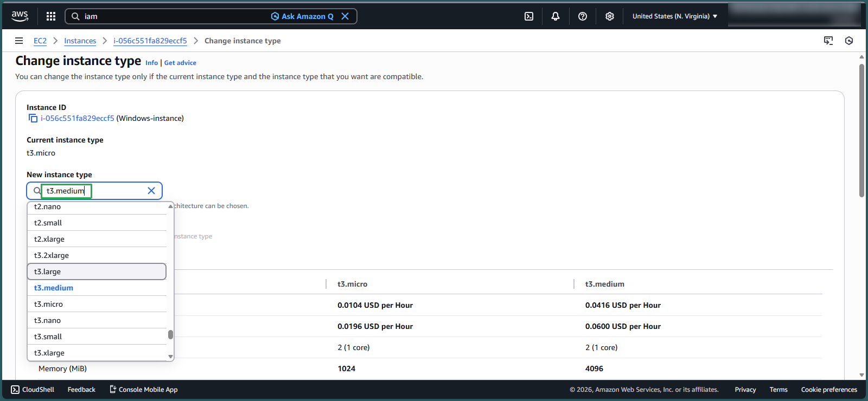This screenshot has width=868, height=401.
Task: Select t2.small from the list
Action: (97, 223)
